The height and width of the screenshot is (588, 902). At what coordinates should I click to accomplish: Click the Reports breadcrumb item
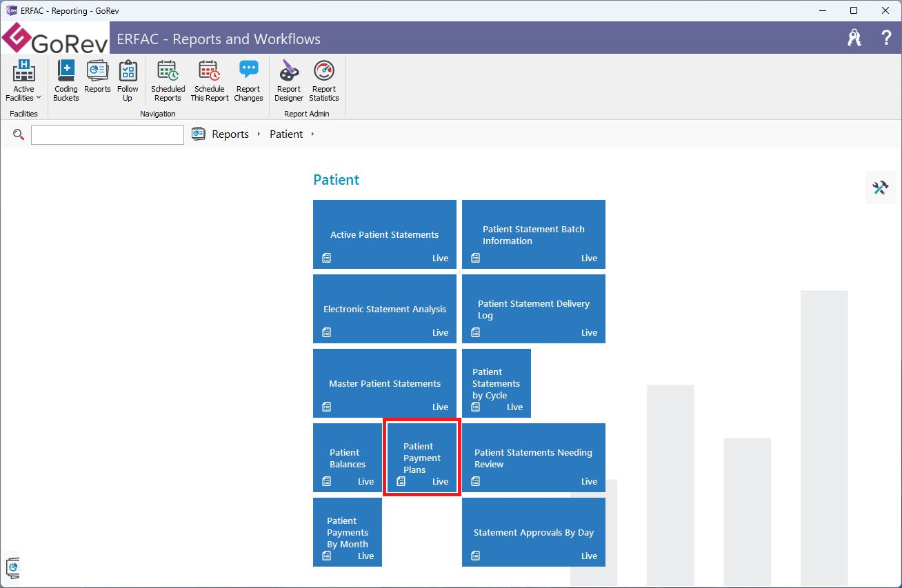click(x=230, y=134)
